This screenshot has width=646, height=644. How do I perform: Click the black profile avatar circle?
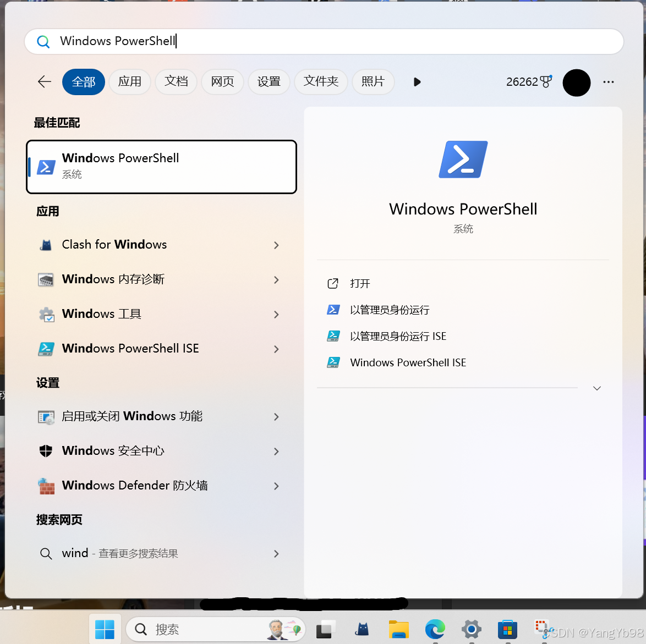pyautogui.click(x=576, y=82)
